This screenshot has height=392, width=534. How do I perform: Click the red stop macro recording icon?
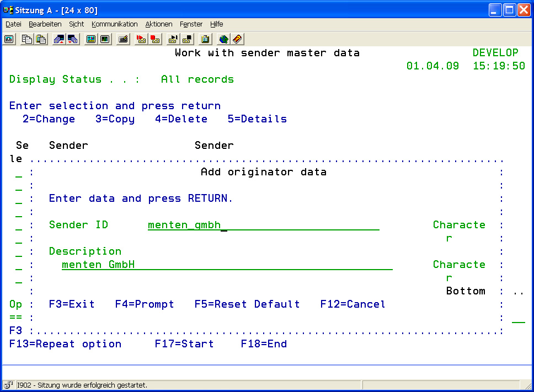click(155, 39)
